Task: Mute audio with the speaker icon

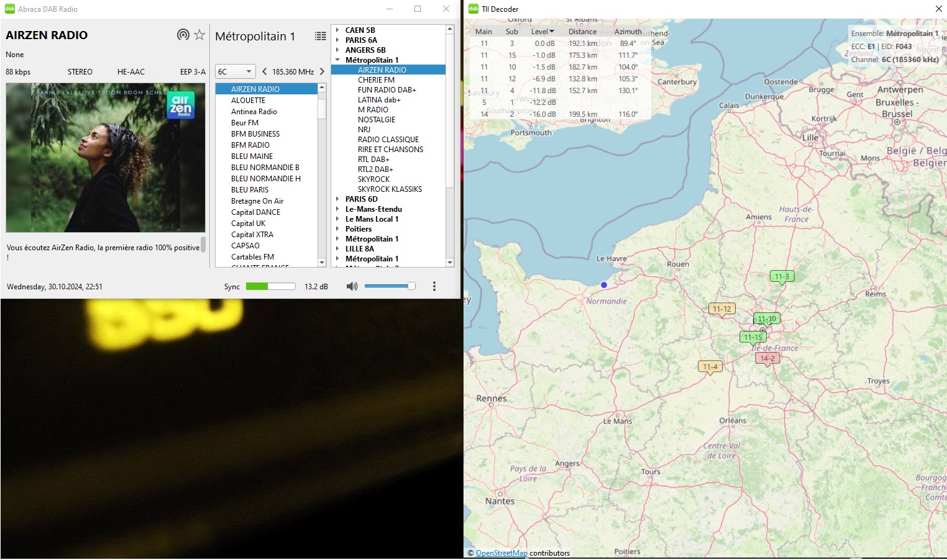Action: point(352,286)
